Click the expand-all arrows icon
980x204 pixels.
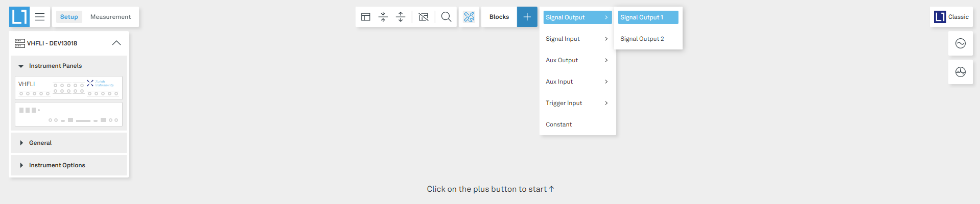click(x=401, y=17)
